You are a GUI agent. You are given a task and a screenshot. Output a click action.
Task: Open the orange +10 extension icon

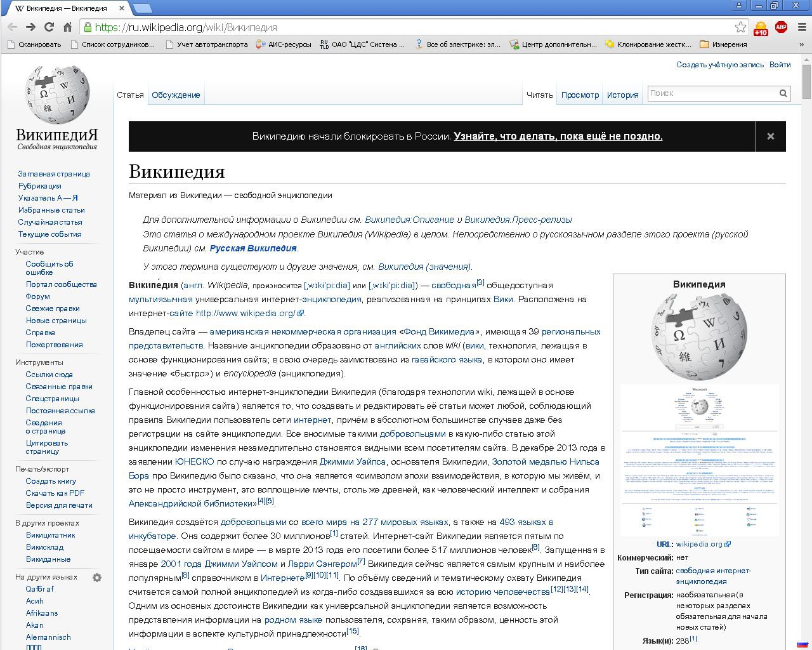[x=761, y=28]
